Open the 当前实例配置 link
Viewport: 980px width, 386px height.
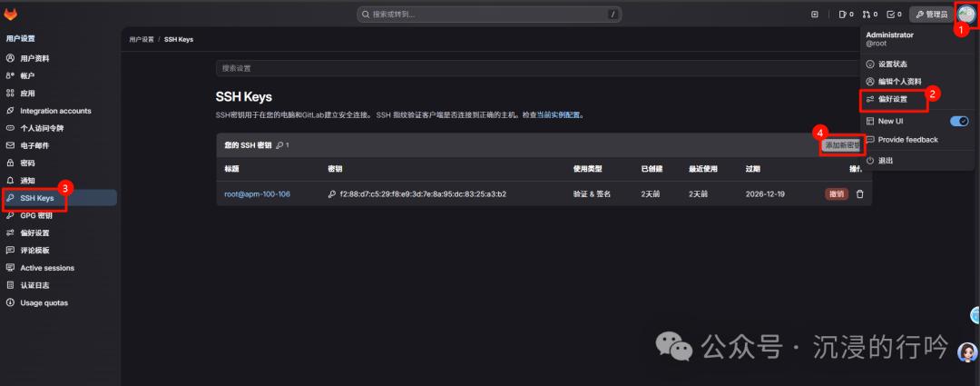[x=558, y=115]
